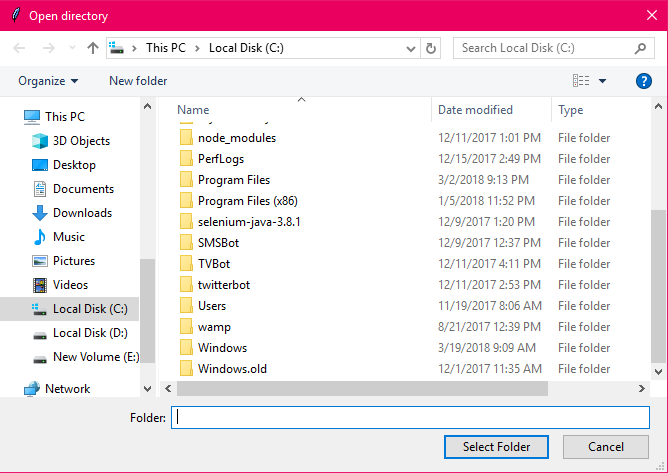
Task: Open Downloads in the sidebar
Action: point(72,213)
